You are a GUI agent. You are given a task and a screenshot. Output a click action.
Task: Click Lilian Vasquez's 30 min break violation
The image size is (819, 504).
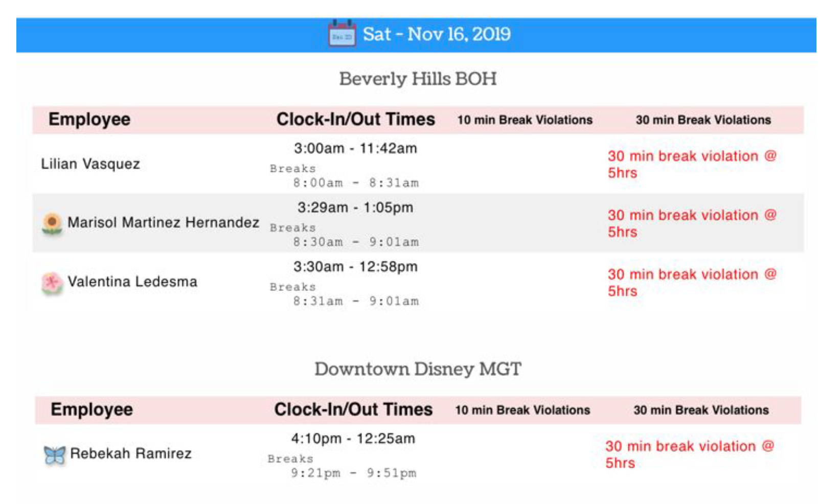(692, 164)
